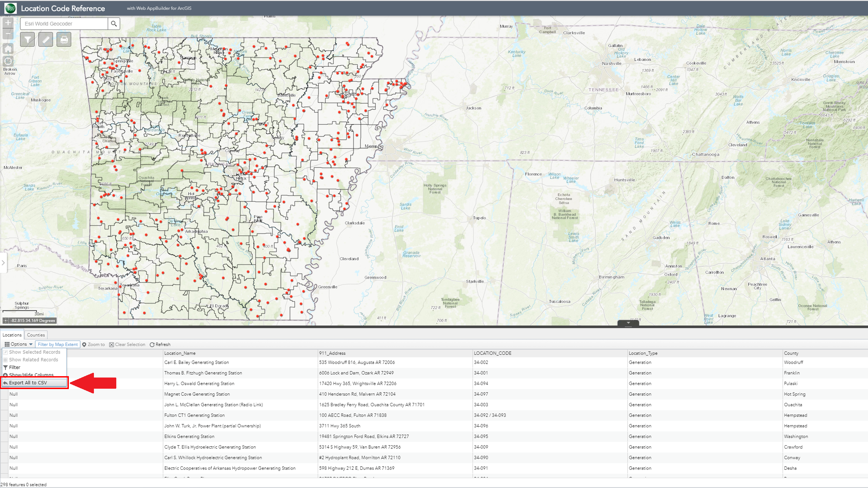Click the app logo in header
Image resolution: width=868 pixels, height=488 pixels.
(11, 8)
